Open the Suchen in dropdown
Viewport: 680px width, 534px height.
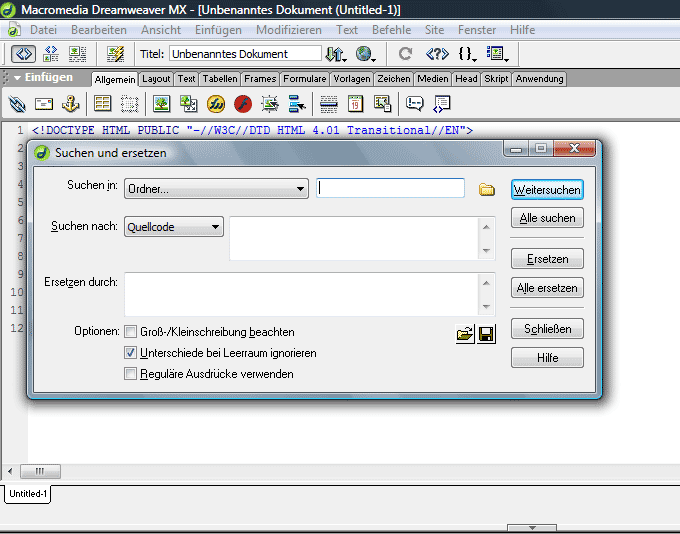click(216, 189)
